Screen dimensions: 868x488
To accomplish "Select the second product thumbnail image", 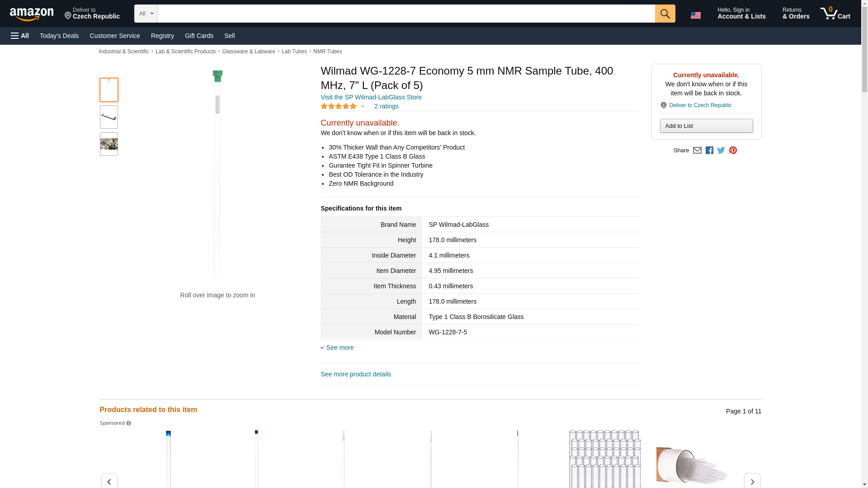I will [x=108, y=117].
